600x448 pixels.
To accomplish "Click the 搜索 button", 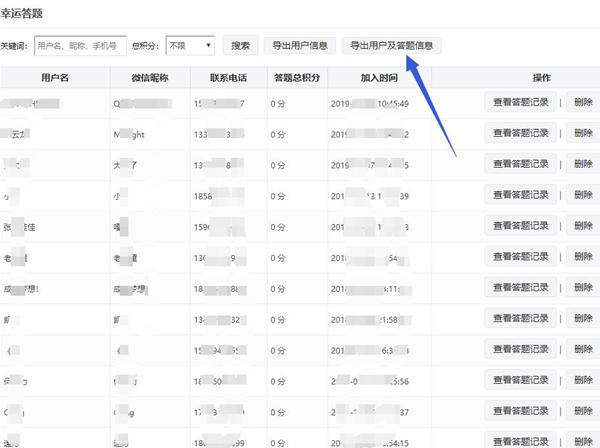I will pos(240,46).
